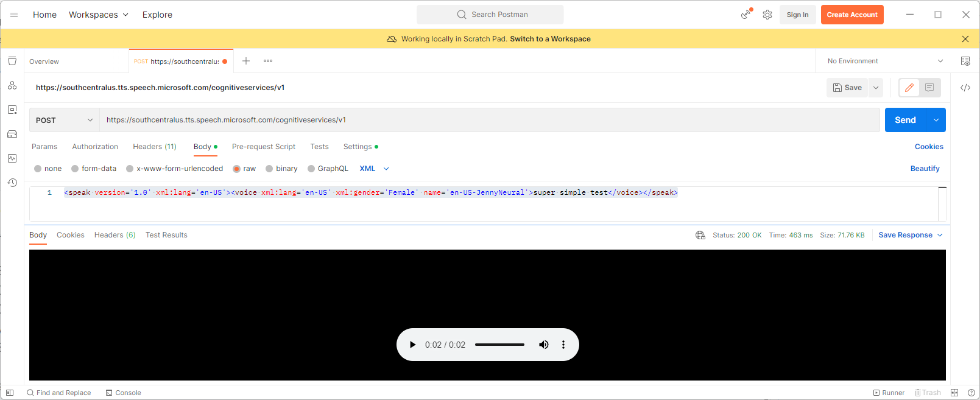
Task: Click the comment mode icon
Action: coord(929,88)
